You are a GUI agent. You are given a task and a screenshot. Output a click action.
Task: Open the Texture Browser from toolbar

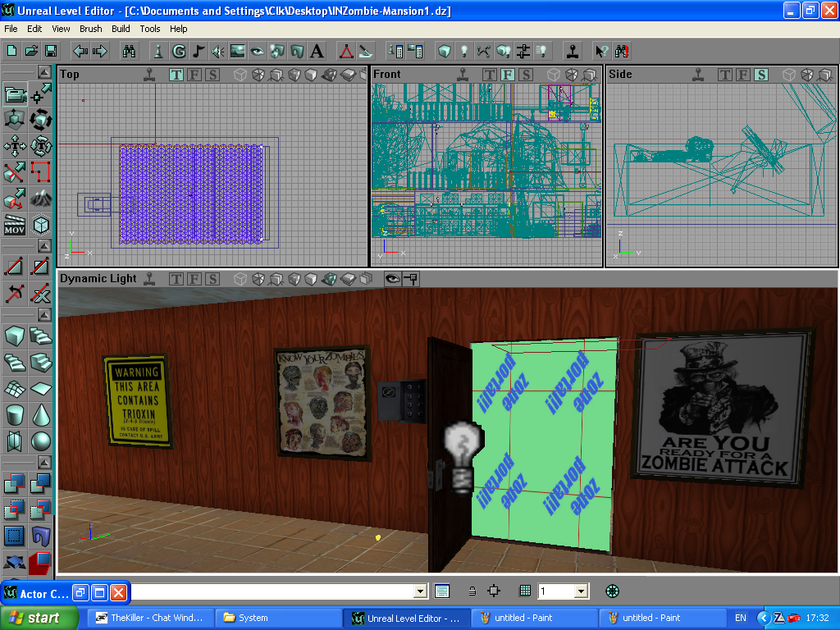coord(237,51)
